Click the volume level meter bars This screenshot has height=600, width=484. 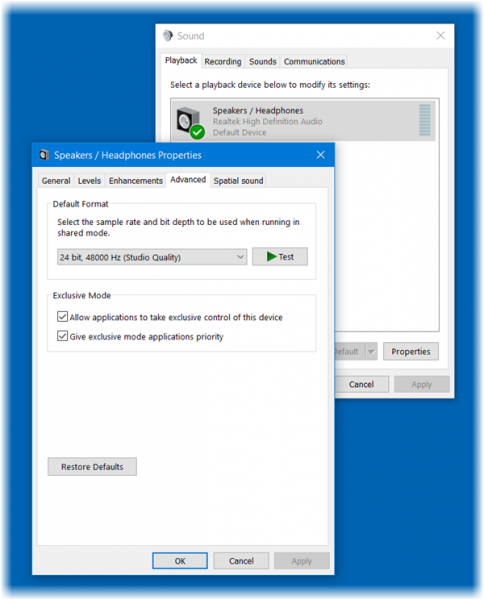point(425,120)
